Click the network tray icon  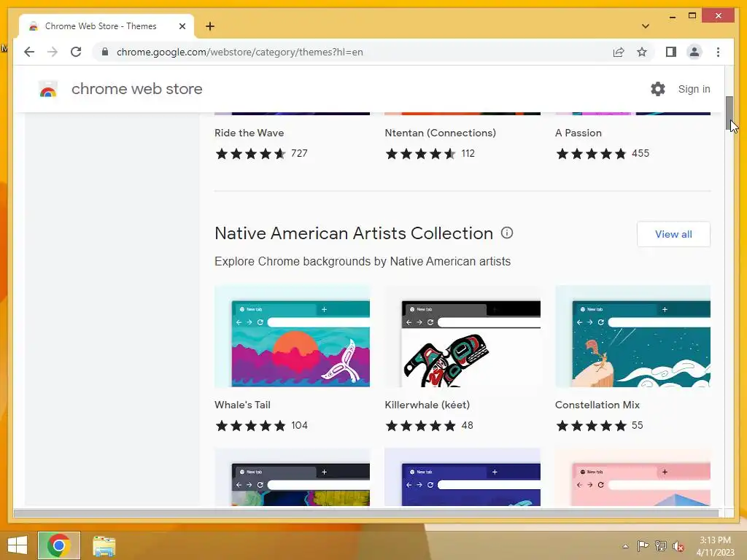coord(661,546)
